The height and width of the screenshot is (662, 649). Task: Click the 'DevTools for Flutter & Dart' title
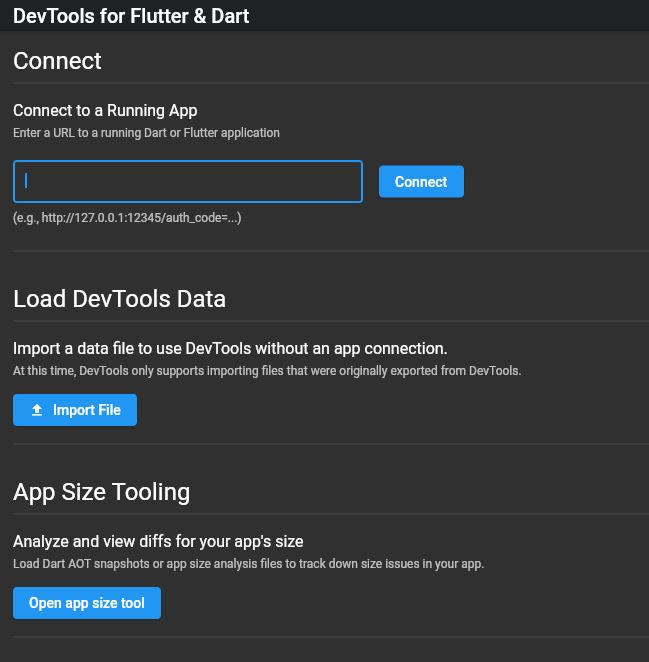point(131,16)
